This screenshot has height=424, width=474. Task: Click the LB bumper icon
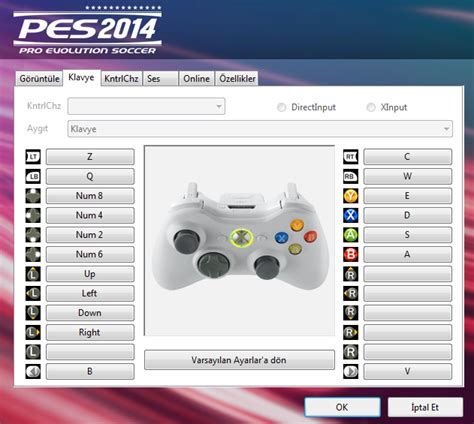pyautogui.click(x=33, y=176)
